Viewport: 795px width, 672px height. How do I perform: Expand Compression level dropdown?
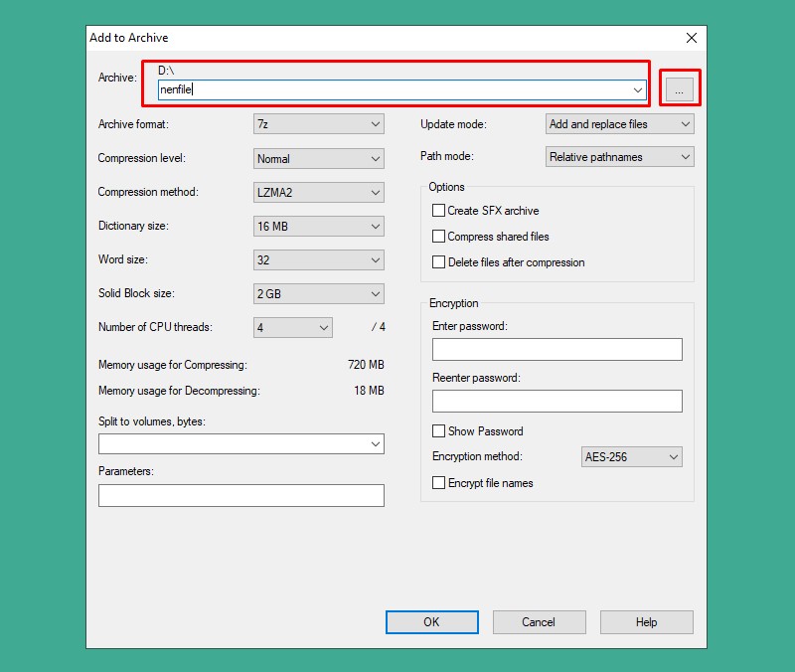[319, 158]
